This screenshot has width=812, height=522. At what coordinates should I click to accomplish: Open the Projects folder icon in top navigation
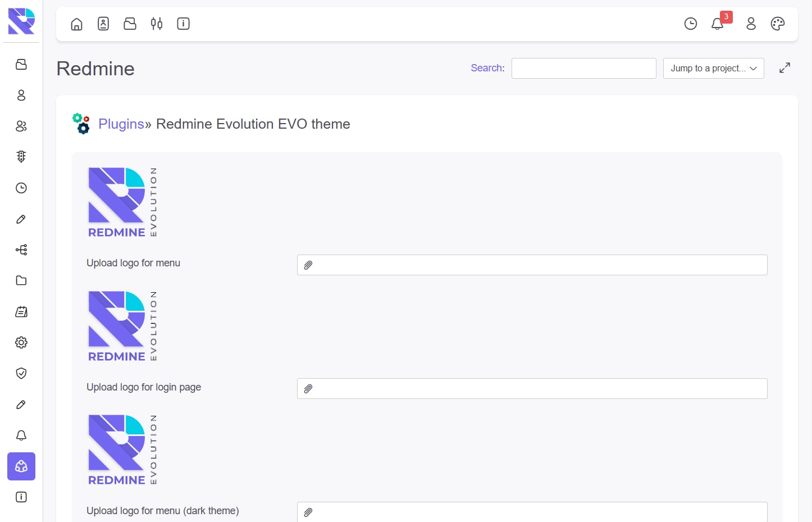[x=130, y=24]
